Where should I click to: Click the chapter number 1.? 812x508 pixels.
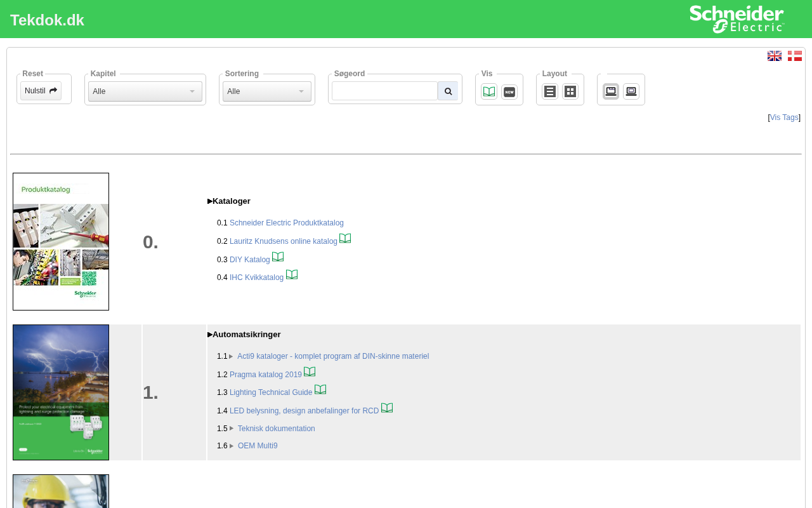click(x=150, y=392)
